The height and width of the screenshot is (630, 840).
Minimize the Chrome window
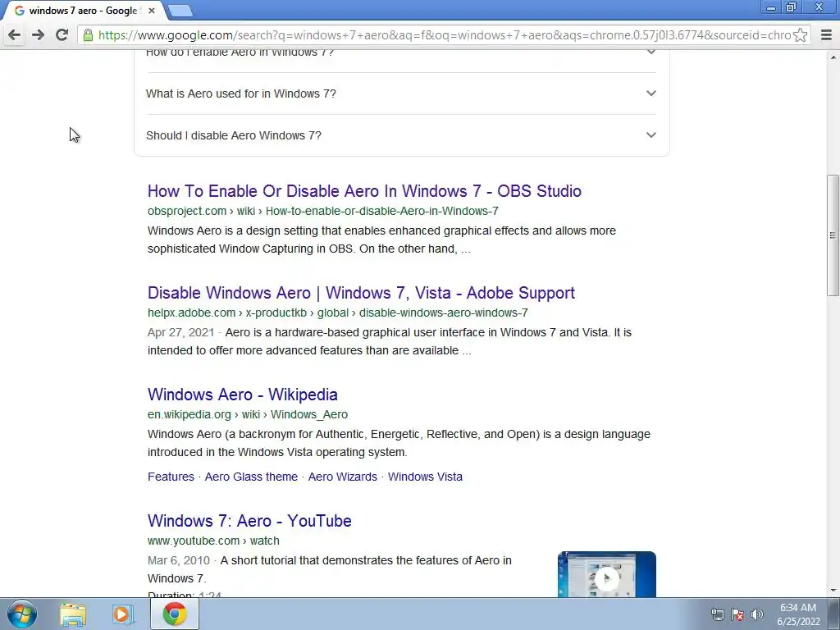pyautogui.click(x=771, y=7)
